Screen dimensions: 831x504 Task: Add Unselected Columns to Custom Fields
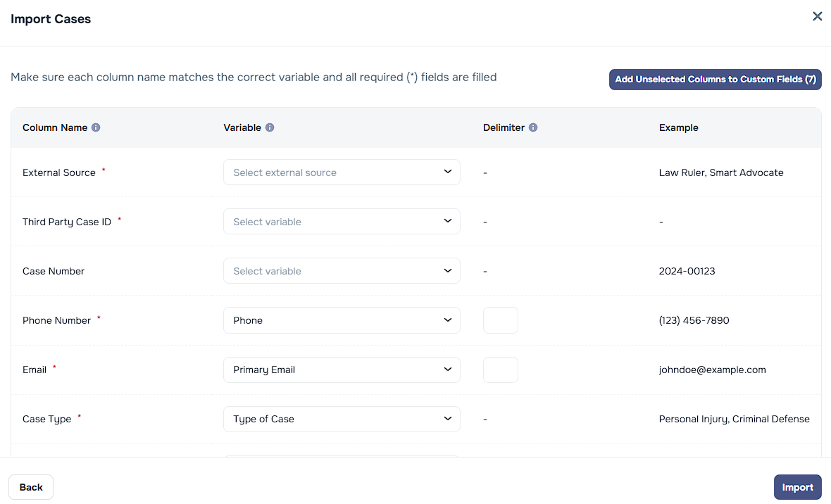(x=715, y=80)
